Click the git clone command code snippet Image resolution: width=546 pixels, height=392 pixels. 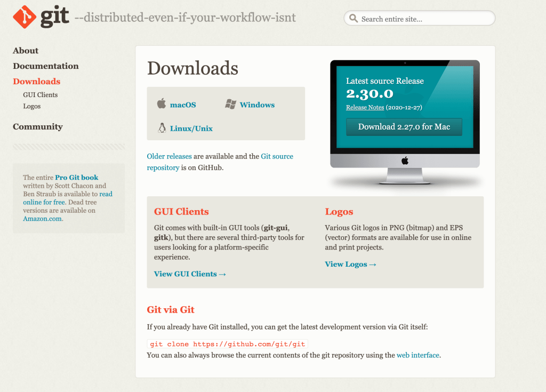coord(228,345)
